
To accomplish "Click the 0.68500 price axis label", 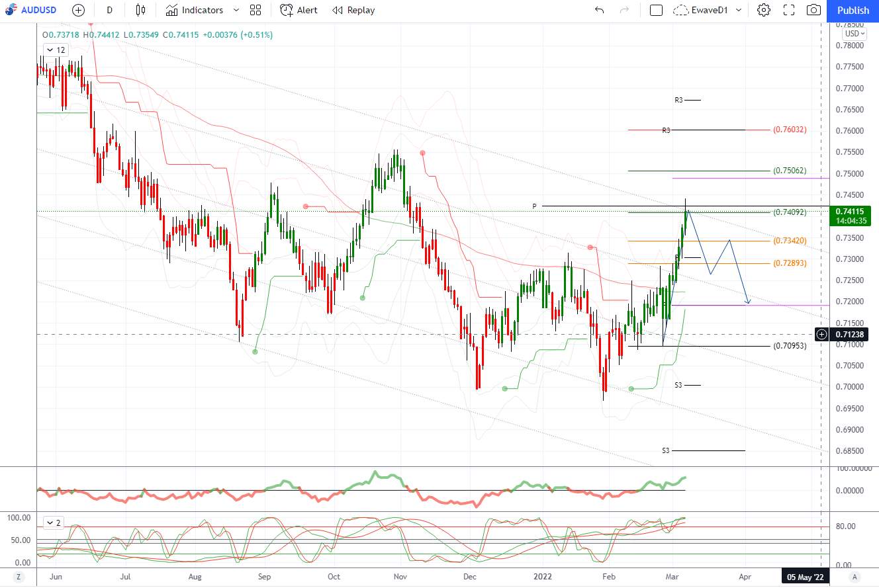I will pyautogui.click(x=850, y=451).
